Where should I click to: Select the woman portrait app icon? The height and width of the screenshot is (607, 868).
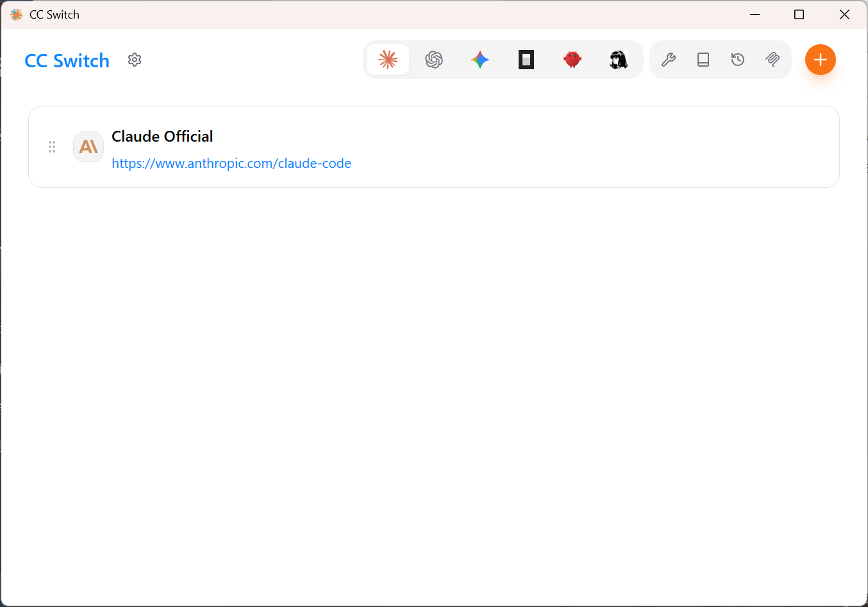[x=619, y=60]
